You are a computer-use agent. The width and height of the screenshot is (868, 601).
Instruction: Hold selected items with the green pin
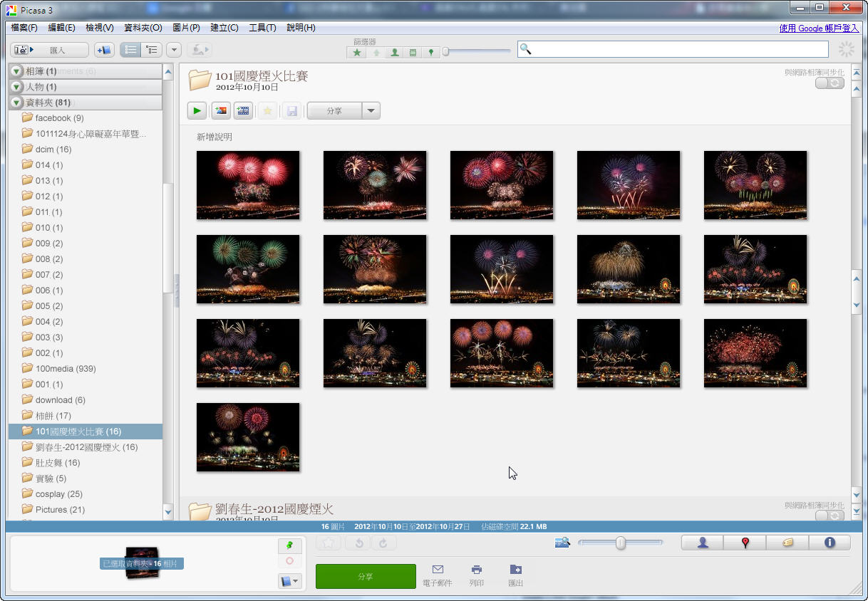[x=289, y=545]
